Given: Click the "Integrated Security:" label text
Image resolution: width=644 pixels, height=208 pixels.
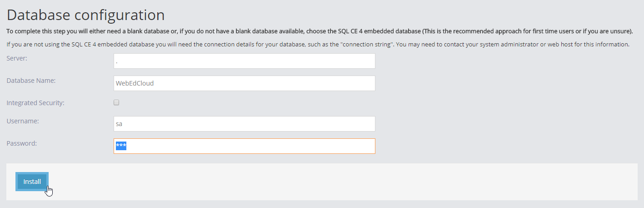Looking at the screenshot, I should [35, 103].
